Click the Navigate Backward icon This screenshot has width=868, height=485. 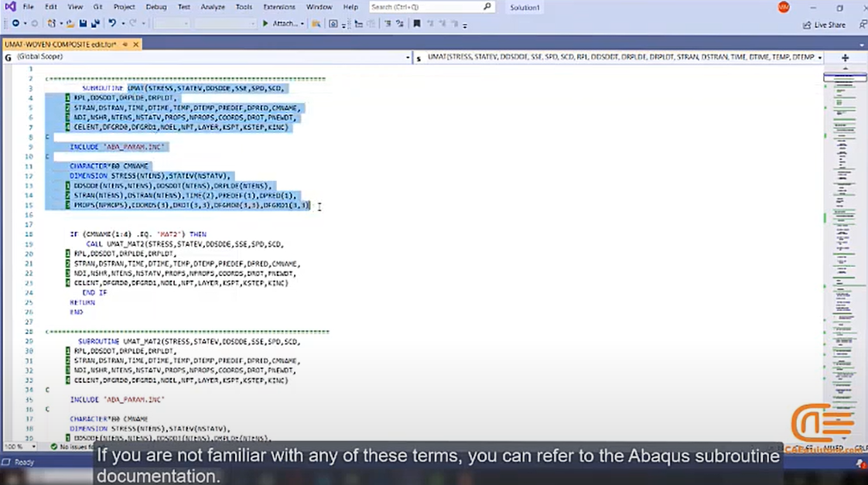15,23
